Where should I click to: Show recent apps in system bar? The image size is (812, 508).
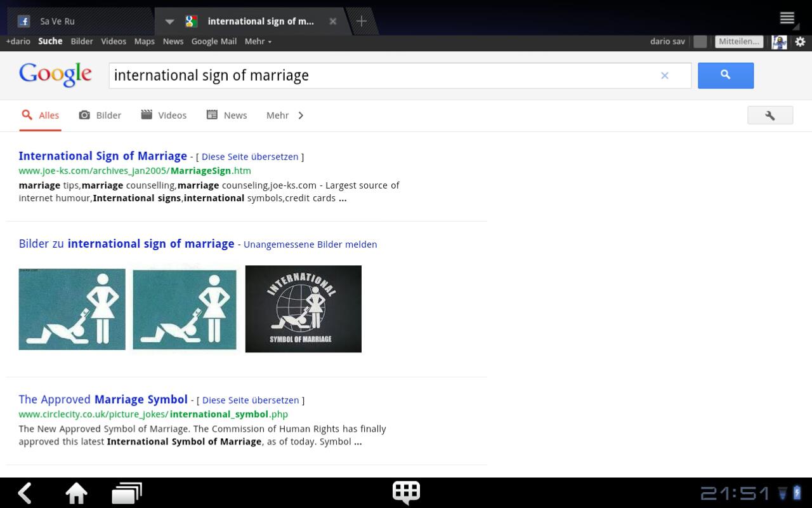coord(127,493)
